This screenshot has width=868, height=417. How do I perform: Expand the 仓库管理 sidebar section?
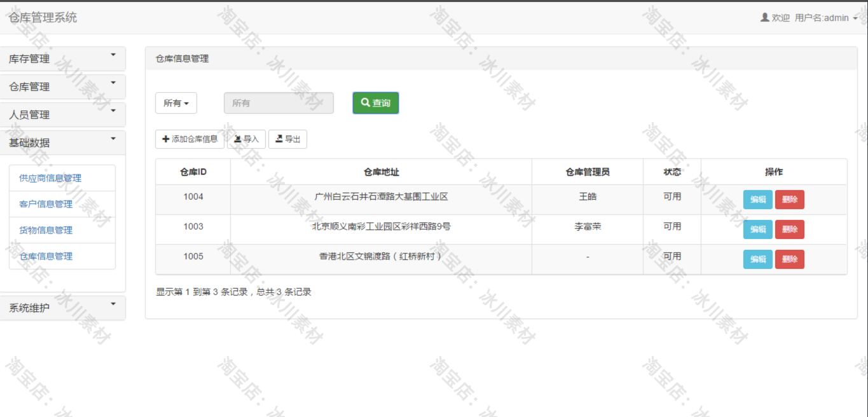tap(62, 86)
